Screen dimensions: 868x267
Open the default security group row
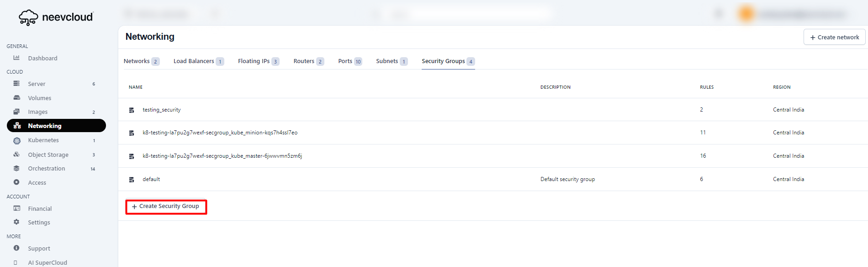point(151,179)
